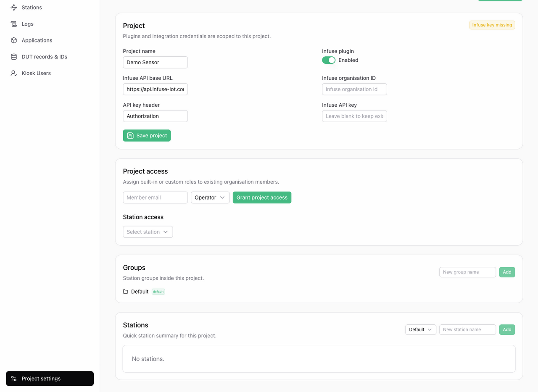Open the Default group dropdown in Stations
Screen dimensions: 538x392
pos(421,330)
